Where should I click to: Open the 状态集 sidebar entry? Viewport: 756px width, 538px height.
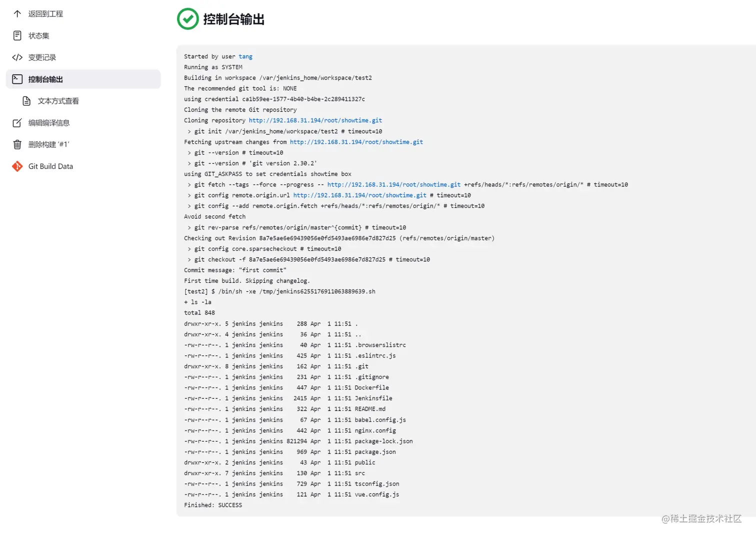pyautogui.click(x=83, y=35)
